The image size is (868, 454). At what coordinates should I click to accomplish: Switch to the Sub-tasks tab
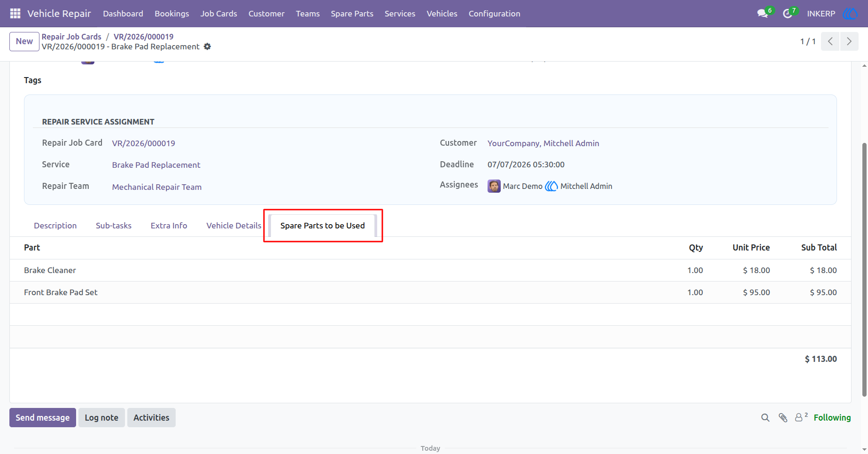point(114,226)
